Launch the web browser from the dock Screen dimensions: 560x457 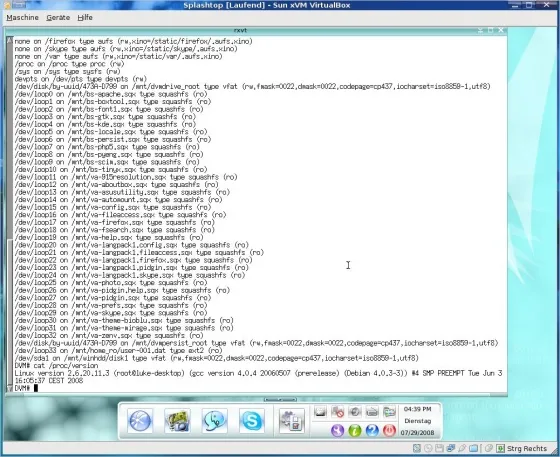coord(140,421)
